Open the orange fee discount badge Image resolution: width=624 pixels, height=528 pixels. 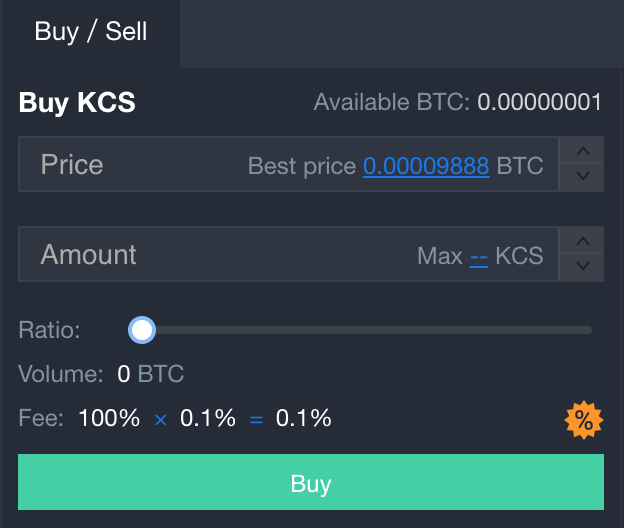tap(583, 420)
